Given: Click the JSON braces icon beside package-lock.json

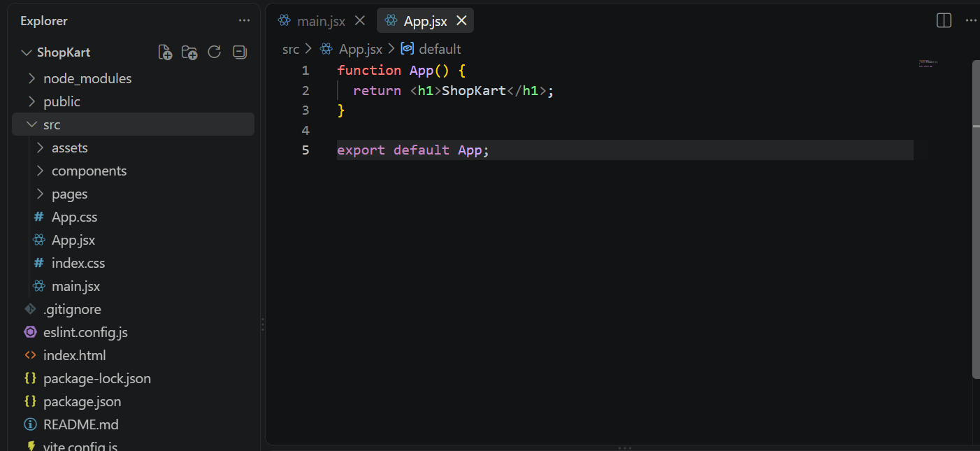Looking at the screenshot, I should pos(30,378).
